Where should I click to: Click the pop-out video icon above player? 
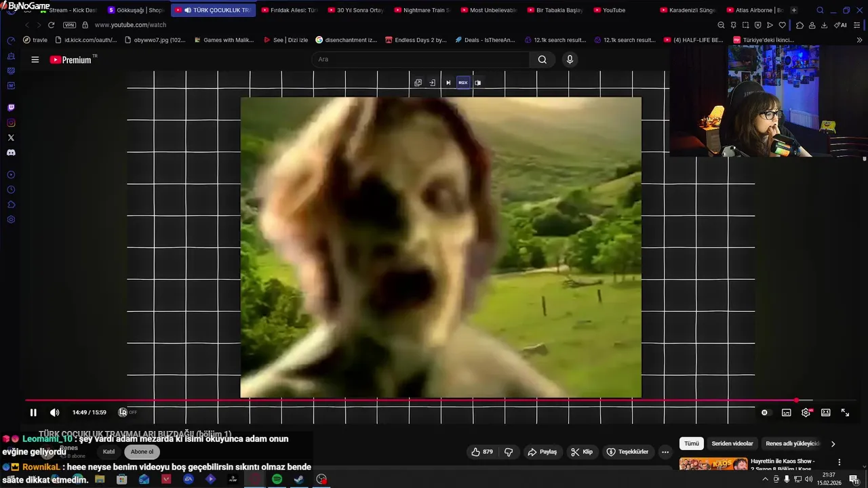point(418,83)
